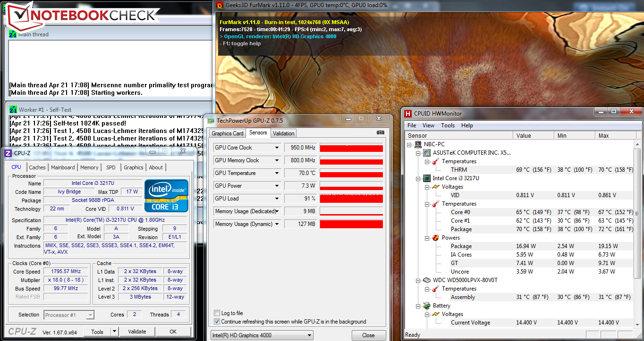Viewport: 644px width, 341px height.
Task: Collapse the WDC WD5000LPVX node
Action: coord(418,280)
